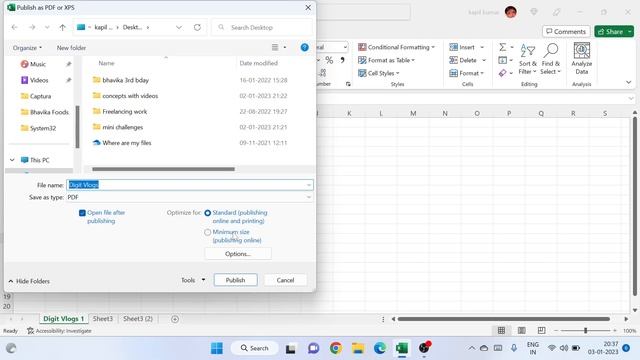
Task: Open Microsoft Edge from the taskbar
Action: [x=380, y=348]
